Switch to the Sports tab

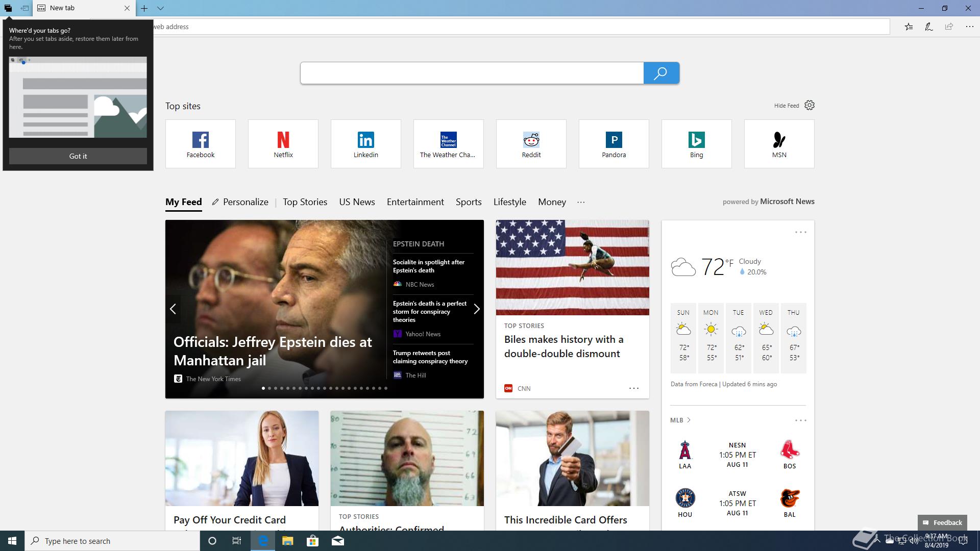coord(469,202)
